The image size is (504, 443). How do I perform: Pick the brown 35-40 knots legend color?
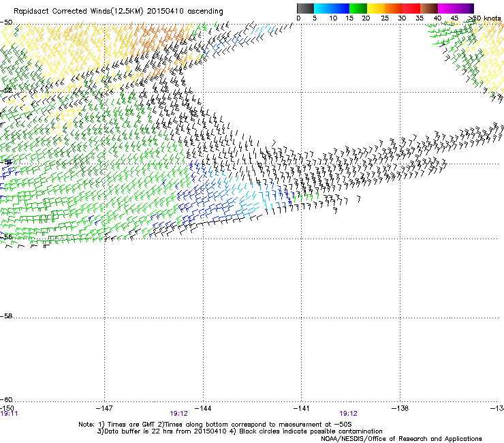pos(429,8)
